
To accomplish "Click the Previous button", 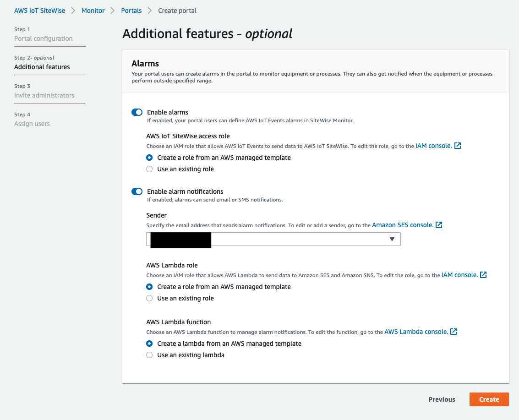I will point(441,399).
